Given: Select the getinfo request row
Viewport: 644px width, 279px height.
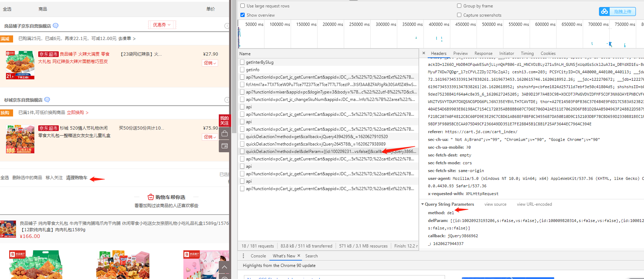Looking at the screenshot, I should 328,70.
